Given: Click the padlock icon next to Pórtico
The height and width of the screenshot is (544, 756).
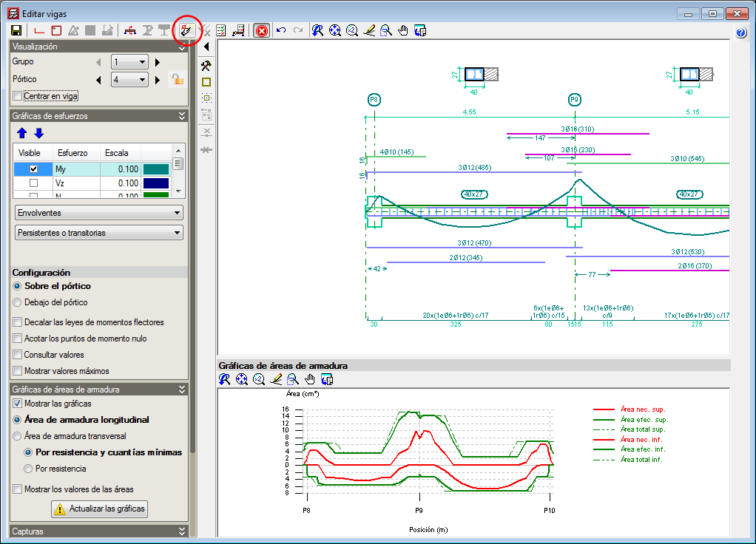Looking at the screenshot, I should [x=177, y=79].
